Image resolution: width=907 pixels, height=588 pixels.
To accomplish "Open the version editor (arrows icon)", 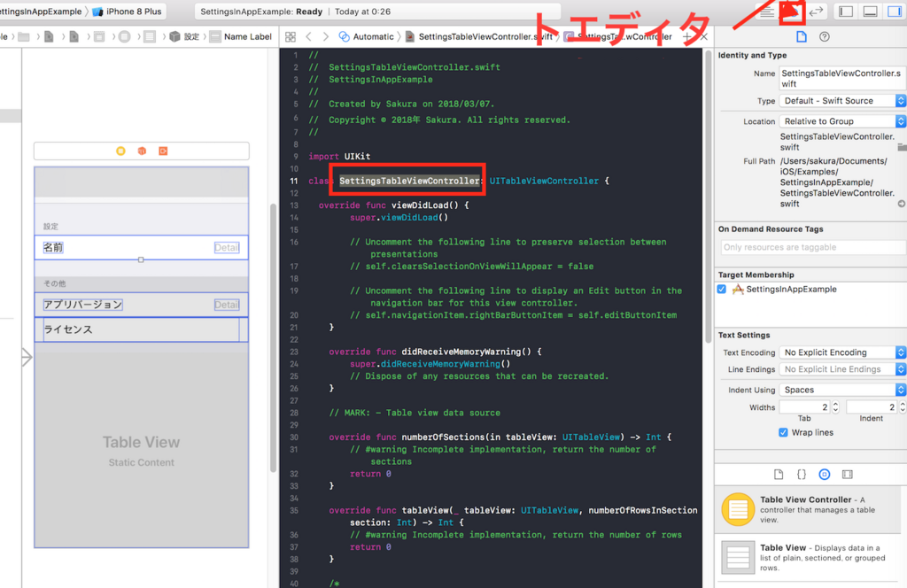I will click(x=816, y=12).
